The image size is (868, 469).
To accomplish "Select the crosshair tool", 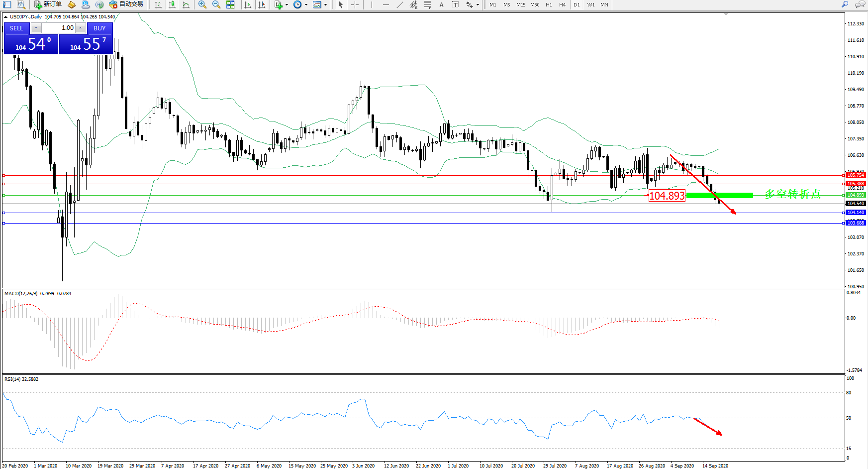I will tap(355, 4).
